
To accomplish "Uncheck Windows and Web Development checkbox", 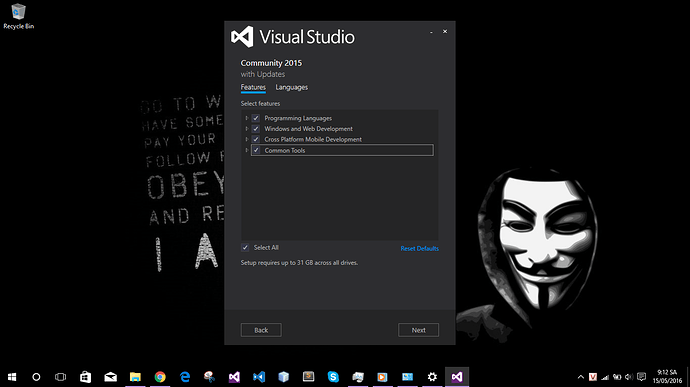I will click(256, 129).
